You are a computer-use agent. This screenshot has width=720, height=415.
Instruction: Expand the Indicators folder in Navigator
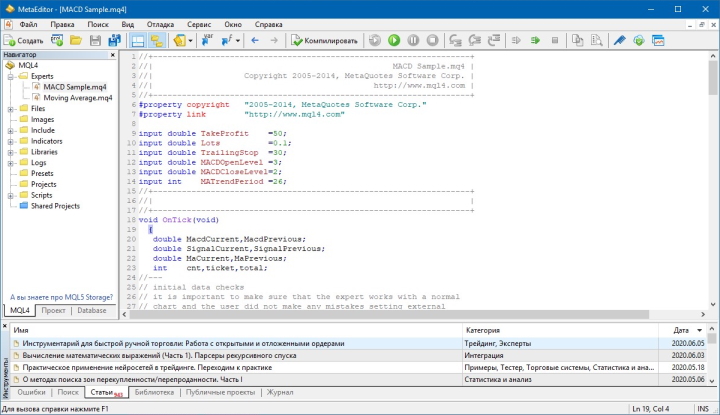[x=9, y=141]
